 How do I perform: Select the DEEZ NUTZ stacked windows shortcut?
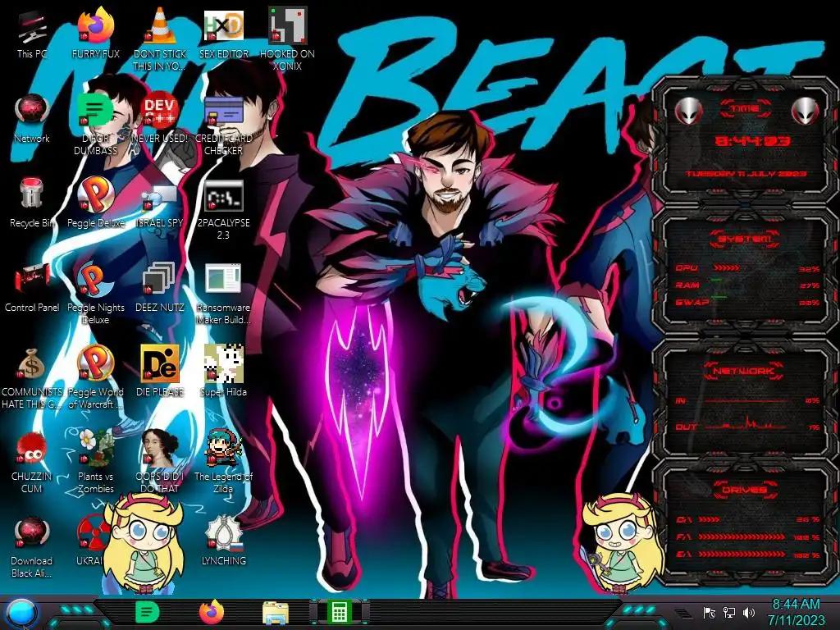click(x=160, y=287)
